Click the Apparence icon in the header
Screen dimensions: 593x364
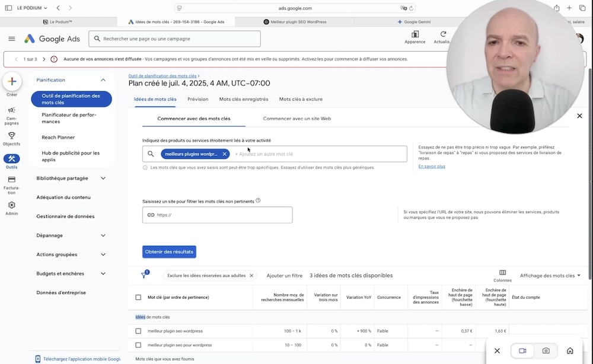pos(415,35)
